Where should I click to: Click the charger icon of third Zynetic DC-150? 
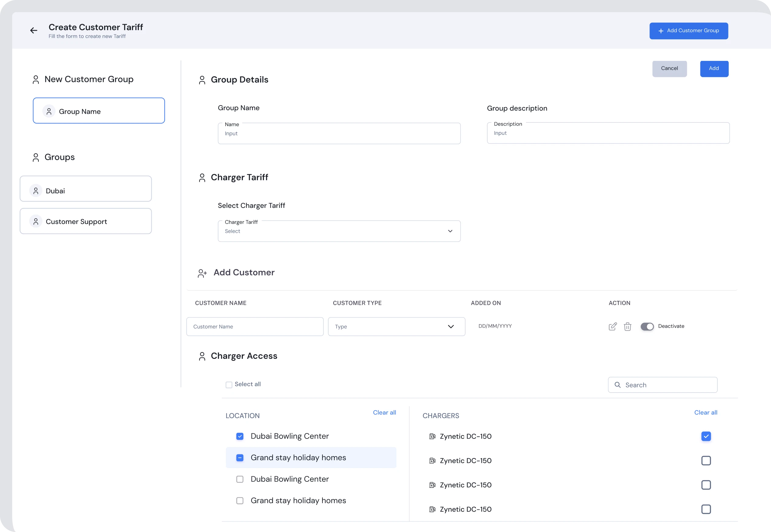432,485
